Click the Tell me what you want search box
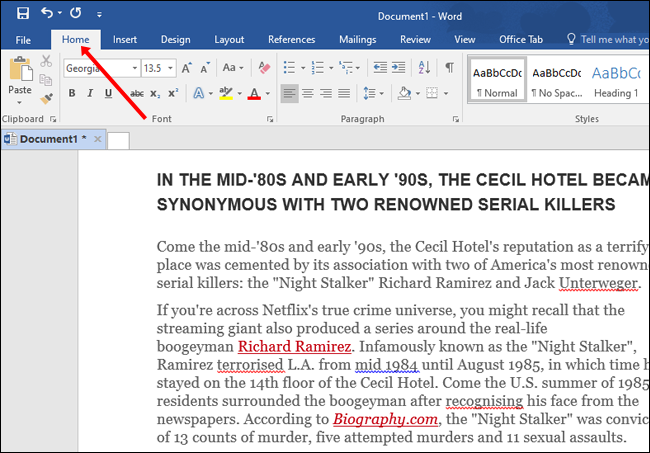 pyautogui.click(x=607, y=39)
